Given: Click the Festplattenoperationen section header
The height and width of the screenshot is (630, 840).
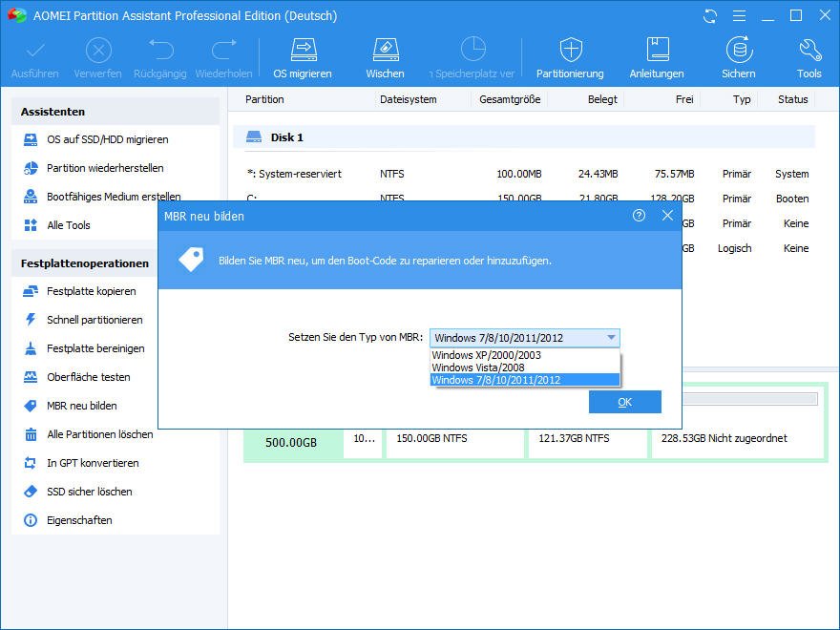Looking at the screenshot, I should (85, 263).
